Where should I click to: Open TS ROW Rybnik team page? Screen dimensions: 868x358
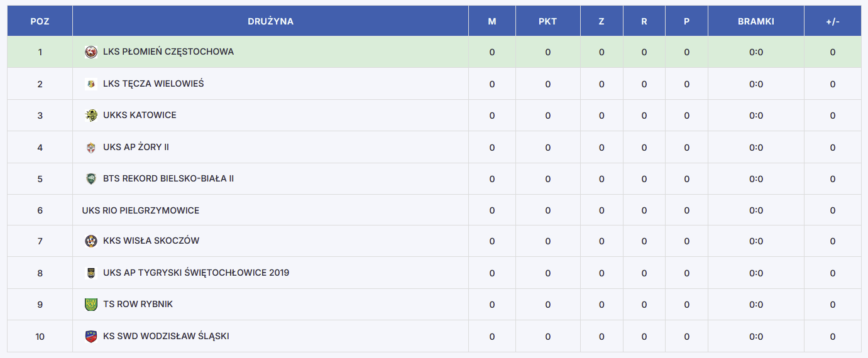tap(138, 304)
